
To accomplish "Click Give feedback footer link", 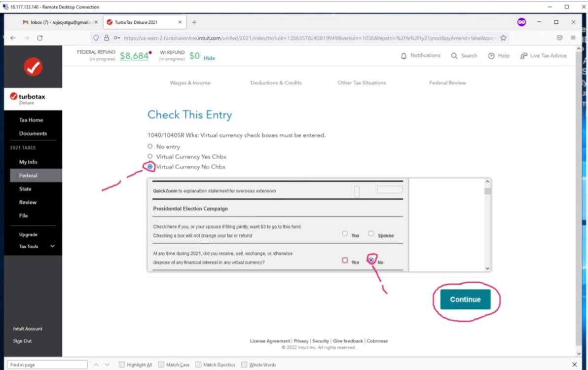I will click(x=348, y=341).
